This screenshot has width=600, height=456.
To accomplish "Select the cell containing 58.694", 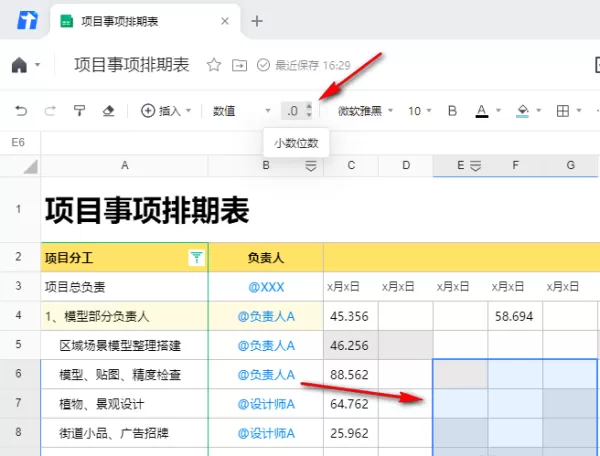I will 515,316.
